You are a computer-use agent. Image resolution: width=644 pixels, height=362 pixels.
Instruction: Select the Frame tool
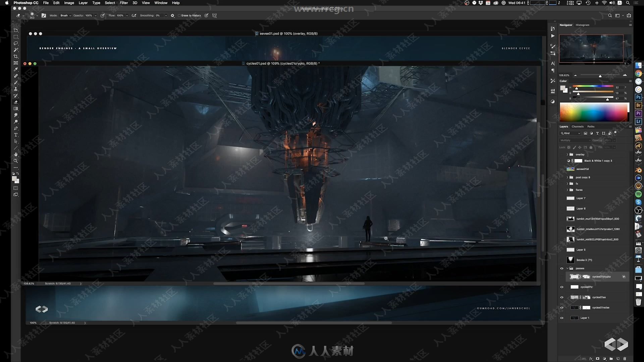pyautogui.click(x=16, y=63)
